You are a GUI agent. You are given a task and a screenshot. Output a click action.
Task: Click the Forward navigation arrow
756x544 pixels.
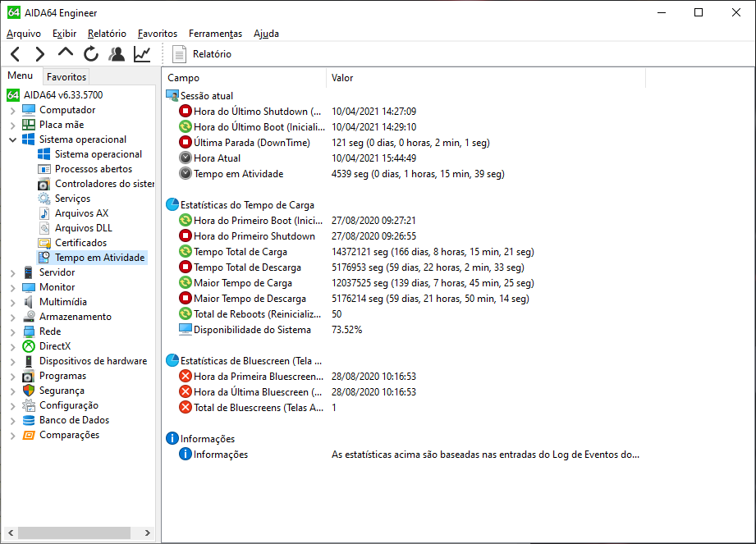39,54
